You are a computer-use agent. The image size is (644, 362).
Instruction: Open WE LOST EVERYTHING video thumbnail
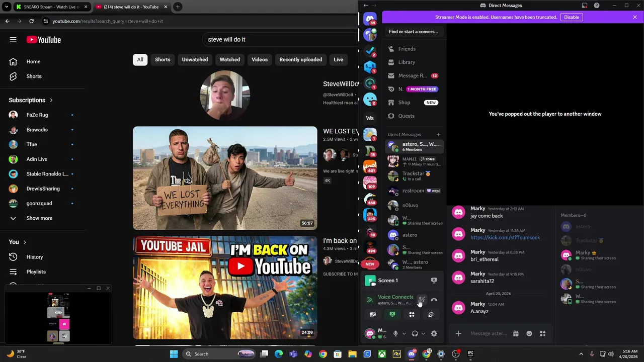[225, 178]
